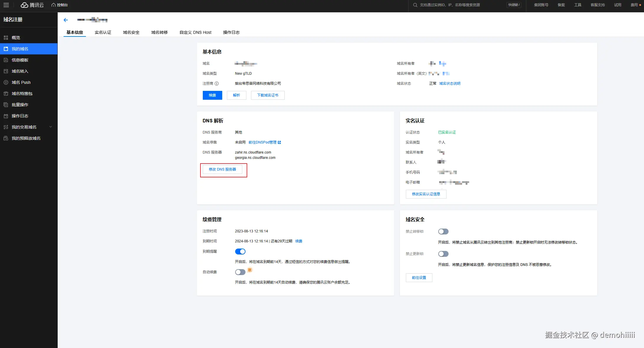The image size is (644, 348).
Task: Disable the 到期提醒 toggle
Action: [240, 252]
